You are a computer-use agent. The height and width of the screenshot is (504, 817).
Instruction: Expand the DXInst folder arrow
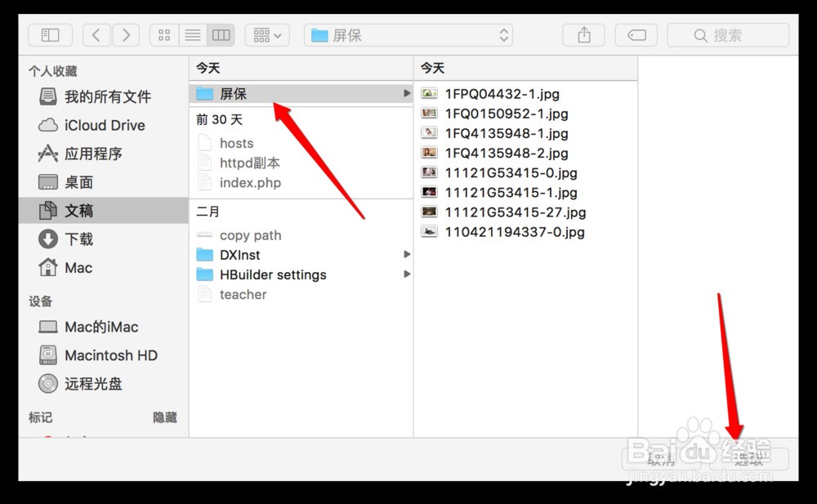point(407,254)
